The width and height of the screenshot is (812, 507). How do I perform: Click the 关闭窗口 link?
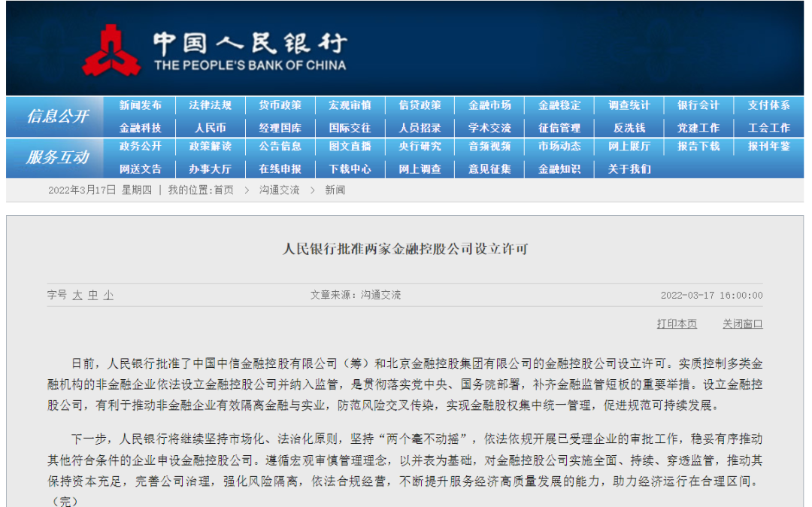tap(742, 323)
